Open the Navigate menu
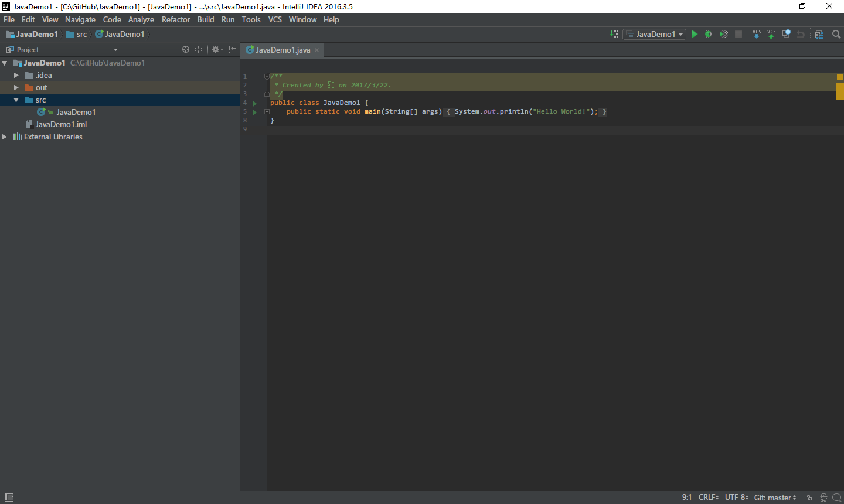This screenshot has width=844, height=504. coord(80,19)
